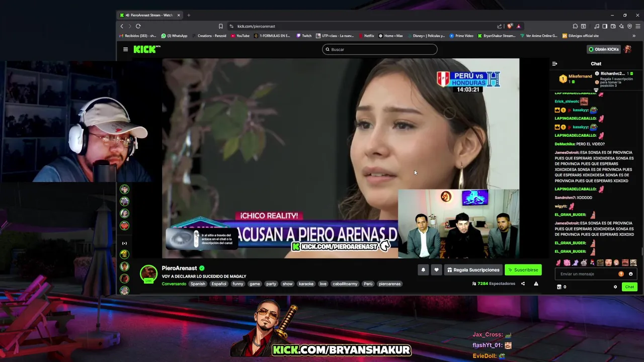Click the Buscar search field
Viewport: 644px width, 362px height.
pyautogui.click(x=380, y=49)
